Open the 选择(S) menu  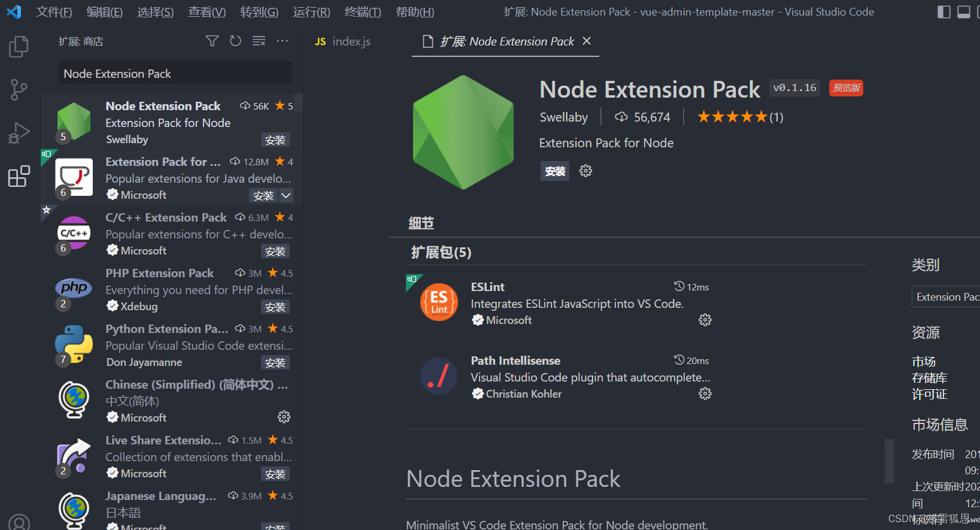156,12
